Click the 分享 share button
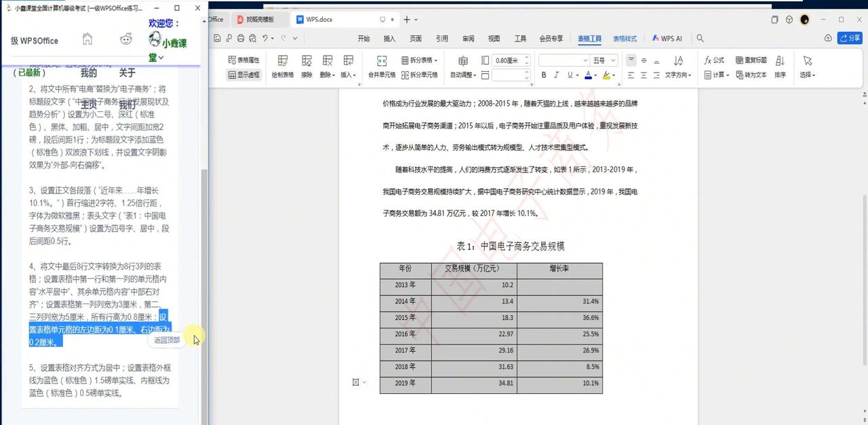The width and height of the screenshot is (868, 425). coord(848,39)
